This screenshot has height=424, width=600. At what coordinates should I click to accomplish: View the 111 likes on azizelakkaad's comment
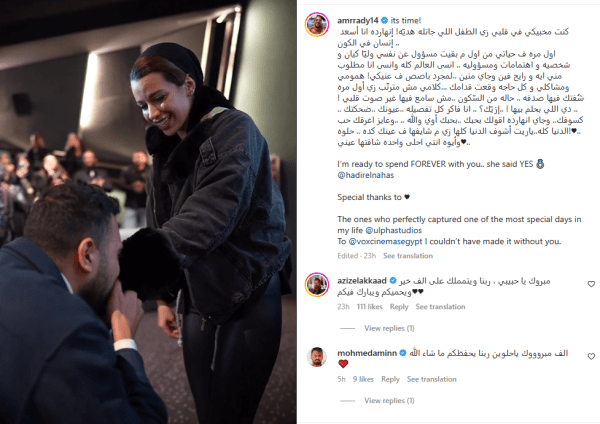[x=370, y=307]
